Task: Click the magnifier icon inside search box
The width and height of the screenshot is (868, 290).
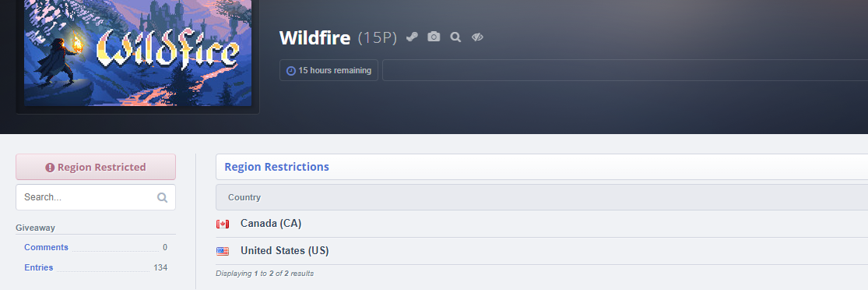Action: coord(162,197)
